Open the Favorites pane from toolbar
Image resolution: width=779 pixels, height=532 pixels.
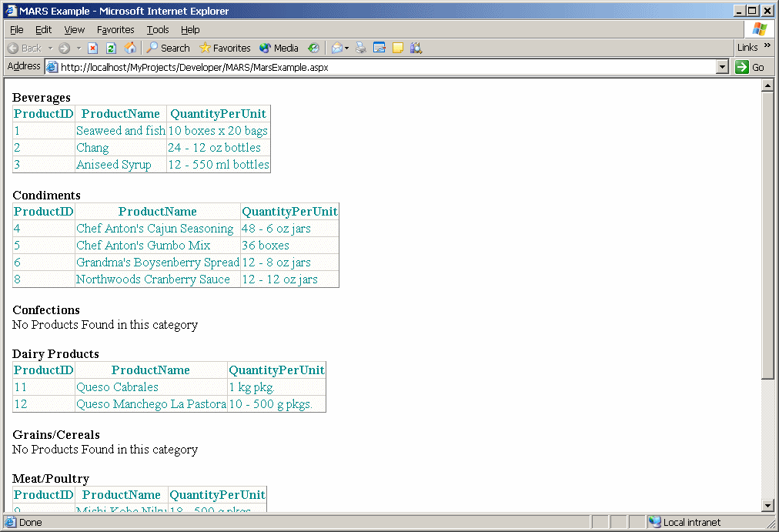click(225, 49)
